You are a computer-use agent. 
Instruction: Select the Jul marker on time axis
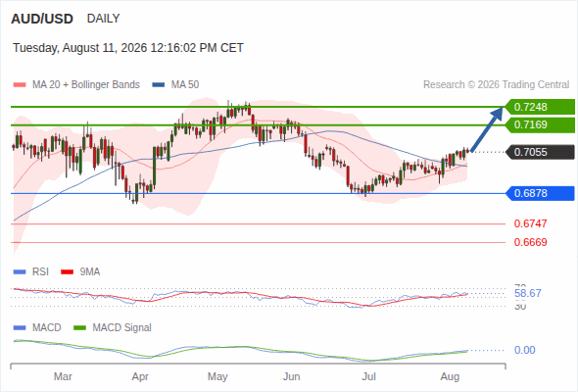368,376
